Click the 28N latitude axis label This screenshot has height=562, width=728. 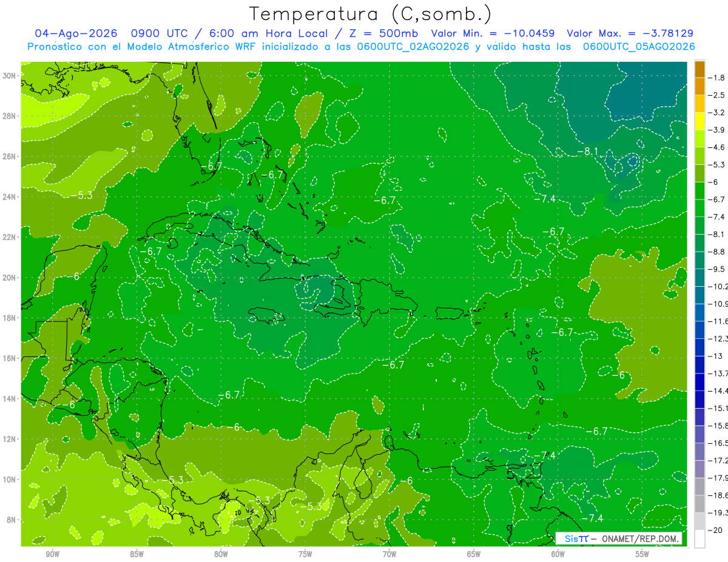pyautogui.click(x=10, y=116)
